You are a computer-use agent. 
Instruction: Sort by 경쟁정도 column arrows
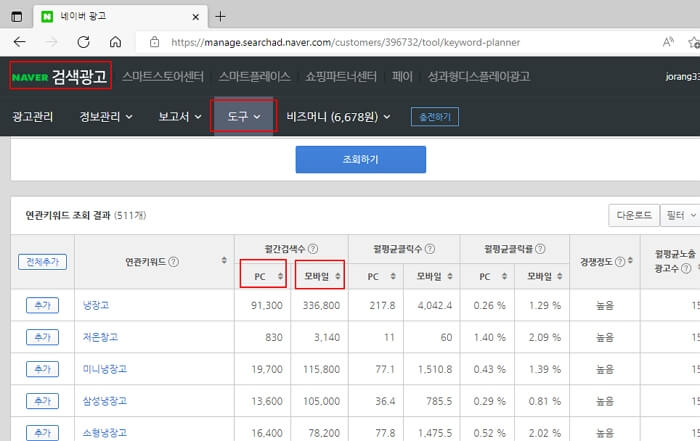(x=630, y=260)
